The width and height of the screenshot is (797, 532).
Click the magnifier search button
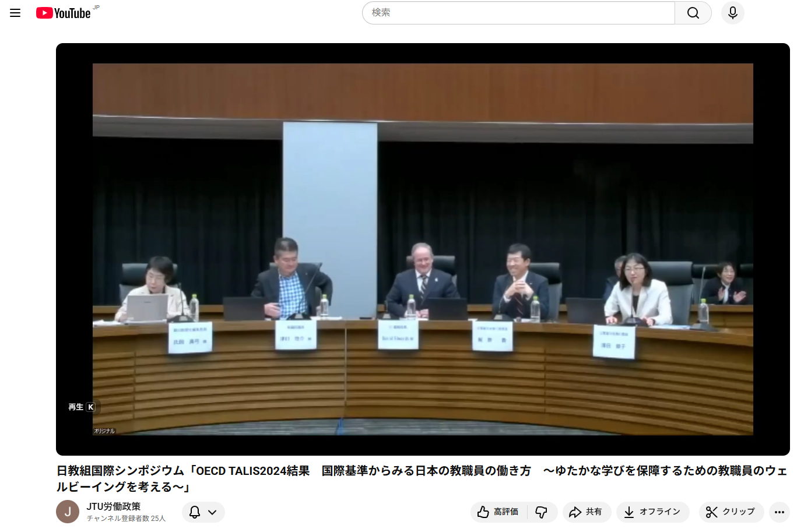[x=693, y=13]
